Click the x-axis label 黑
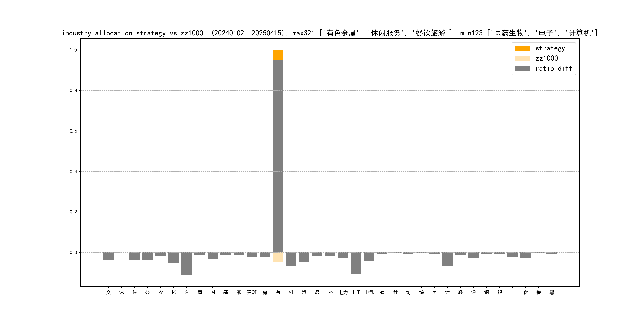This screenshot has height=322, width=644. pos(552,292)
